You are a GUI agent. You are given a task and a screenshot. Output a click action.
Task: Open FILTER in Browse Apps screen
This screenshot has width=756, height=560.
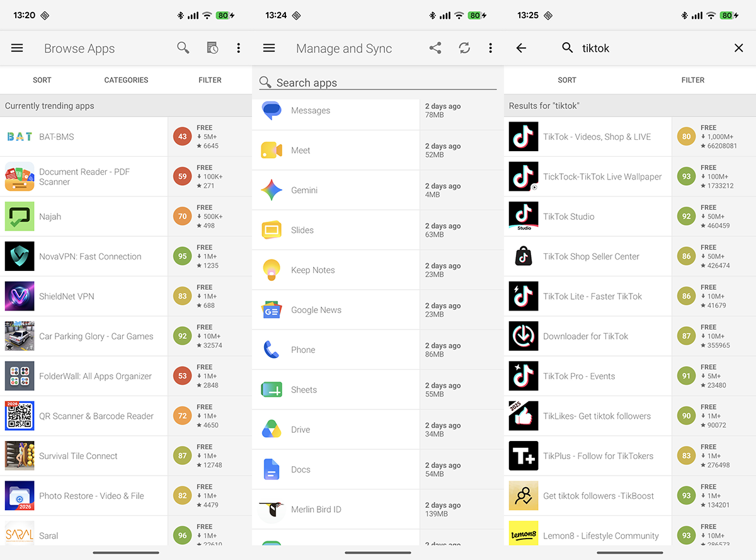[x=210, y=80]
